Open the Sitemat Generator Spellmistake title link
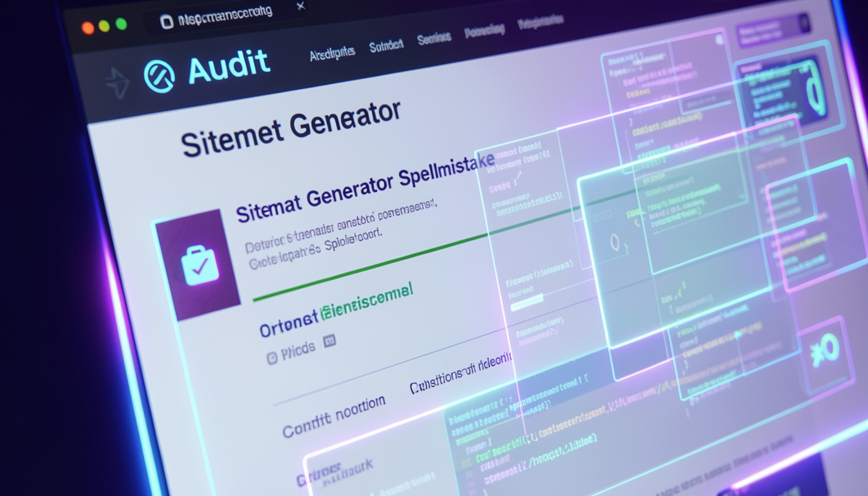The image size is (868, 496). [365, 189]
